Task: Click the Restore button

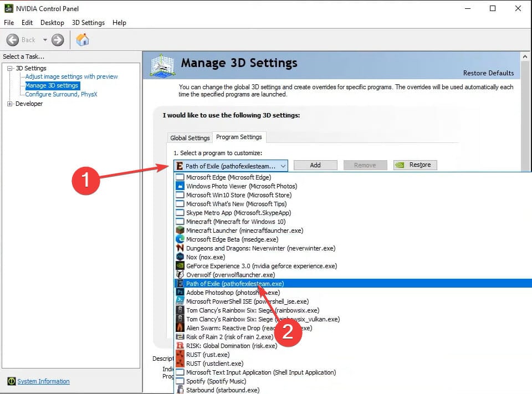Action: [415, 165]
